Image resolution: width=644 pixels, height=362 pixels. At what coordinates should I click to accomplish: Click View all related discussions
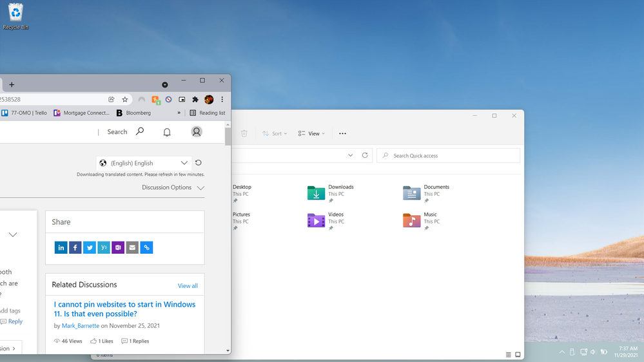pos(188,285)
